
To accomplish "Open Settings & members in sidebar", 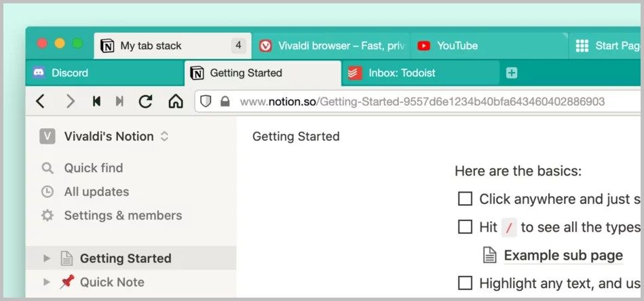I will [122, 216].
